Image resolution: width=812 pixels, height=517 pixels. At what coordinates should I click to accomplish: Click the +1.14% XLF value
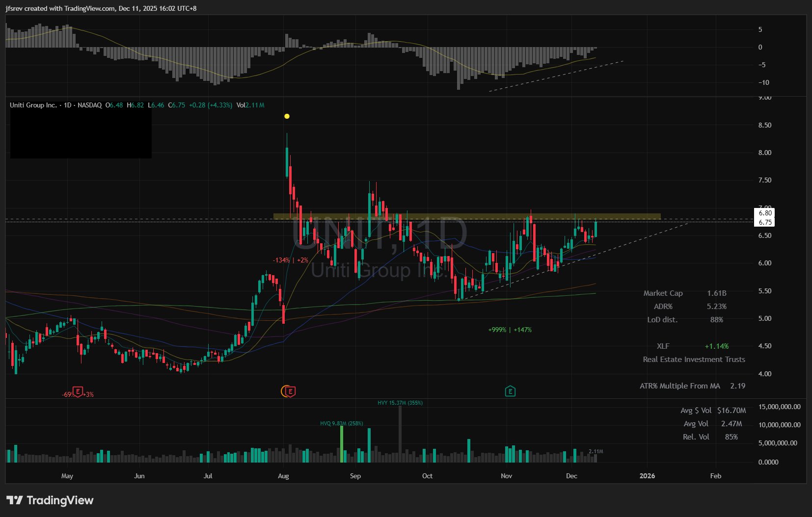point(717,346)
